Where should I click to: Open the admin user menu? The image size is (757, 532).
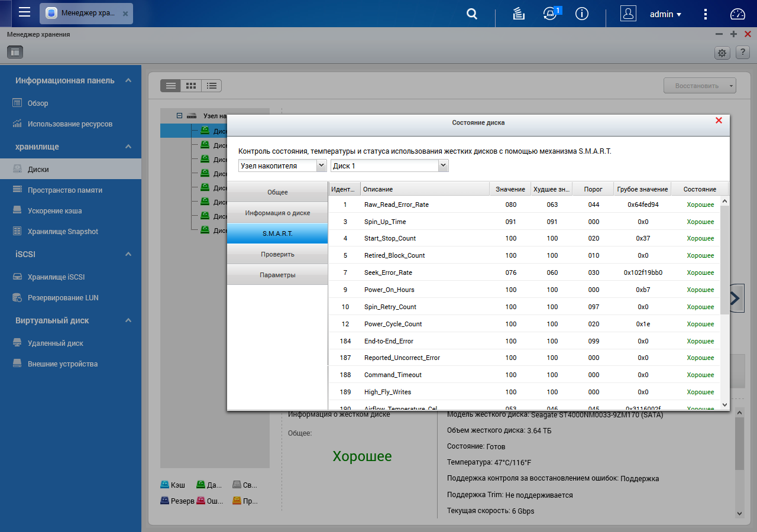[x=665, y=14]
